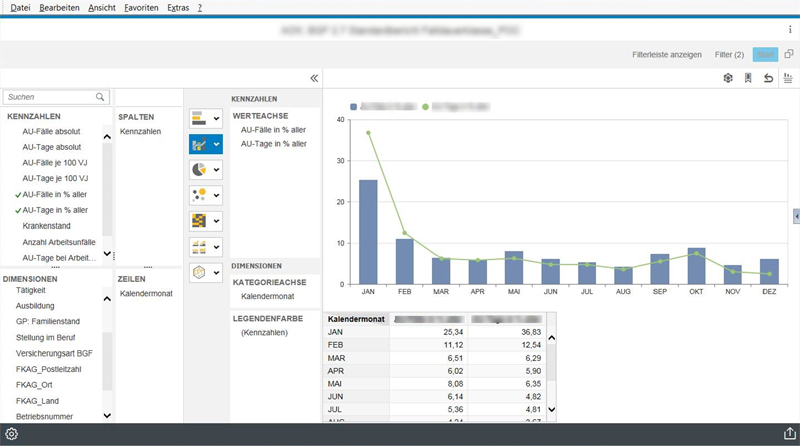Open the settings gear in bottom bar
Viewport: 800px width, 446px height.
tap(12, 434)
